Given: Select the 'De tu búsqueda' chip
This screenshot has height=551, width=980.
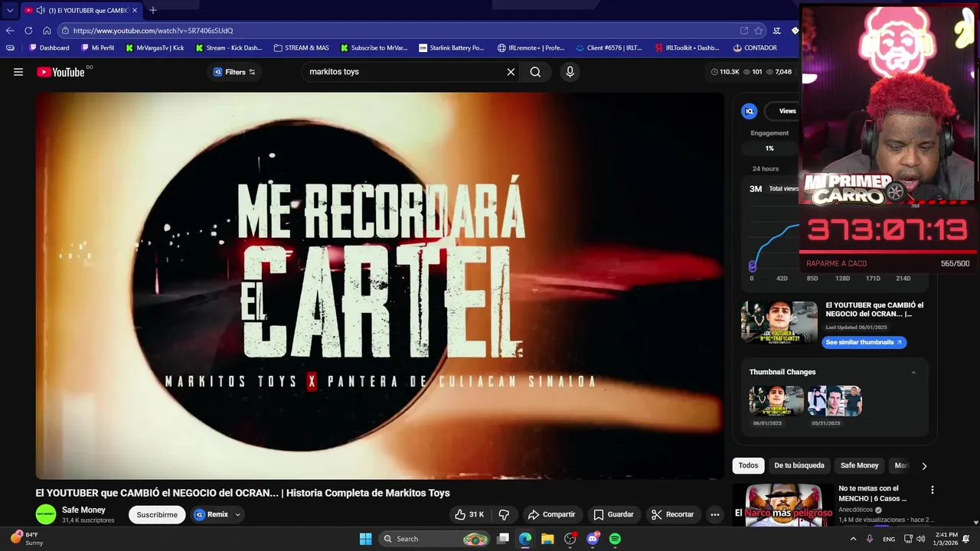Looking at the screenshot, I should click(x=799, y=465).
